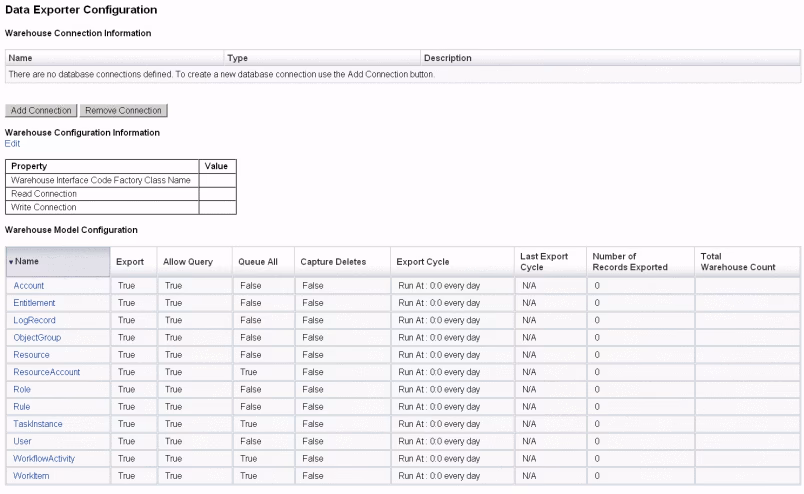Viewport: 804px width, 494px height.
Task: Select the TaskInstance model link
Action: pyautogui.click(x=38, y=424)
